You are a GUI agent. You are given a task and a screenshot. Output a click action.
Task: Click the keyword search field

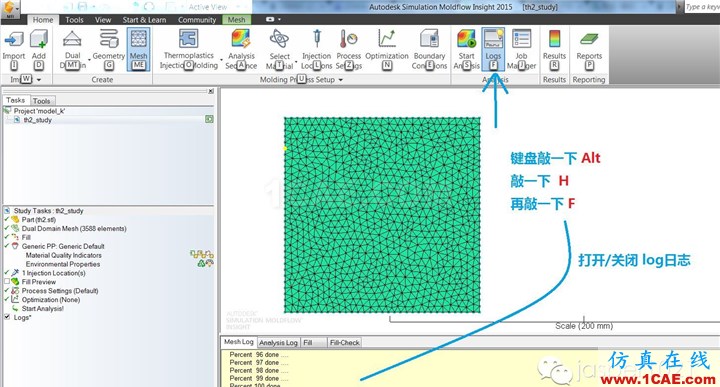(702, 7)
